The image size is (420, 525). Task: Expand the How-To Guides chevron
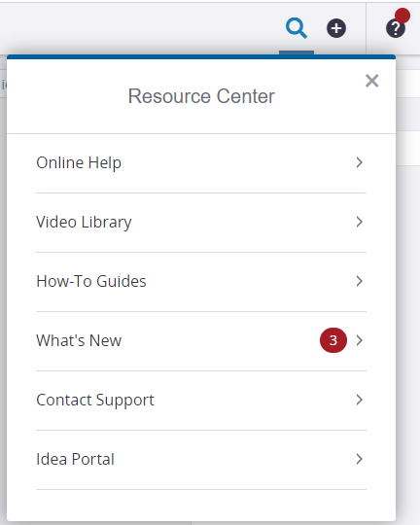(360, 281)
